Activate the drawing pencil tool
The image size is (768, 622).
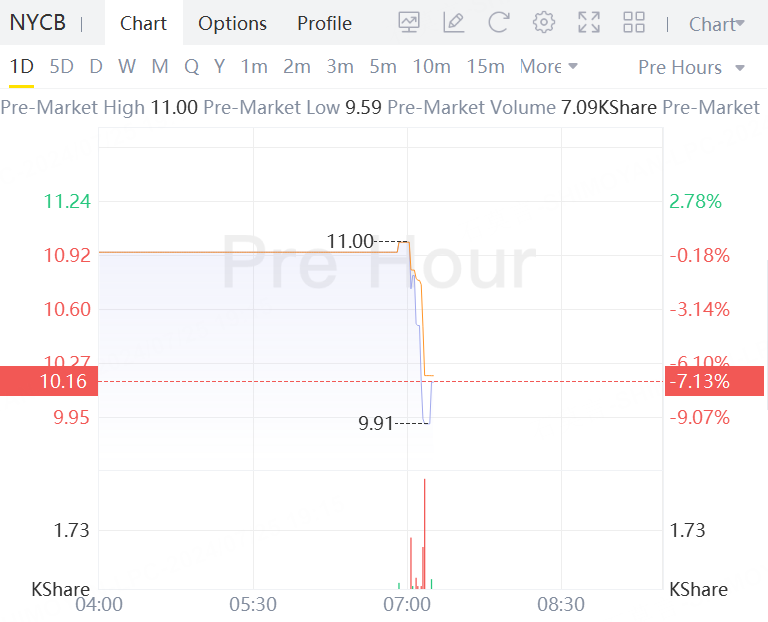[454, 22]
